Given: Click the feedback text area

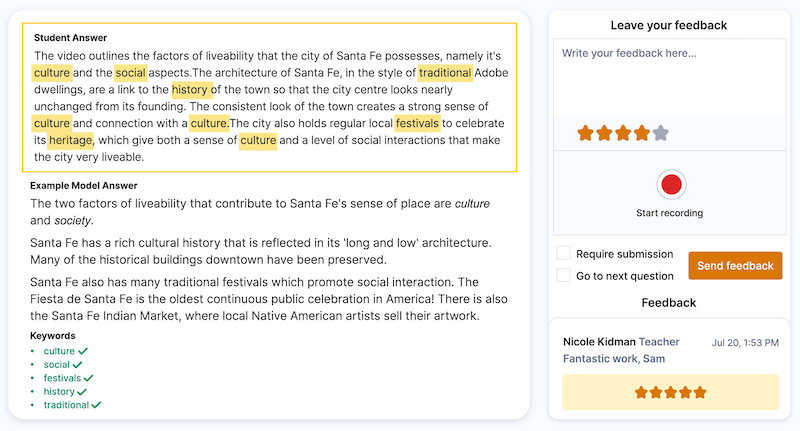Looking at the screenshot, I should [x=669, y=78].
